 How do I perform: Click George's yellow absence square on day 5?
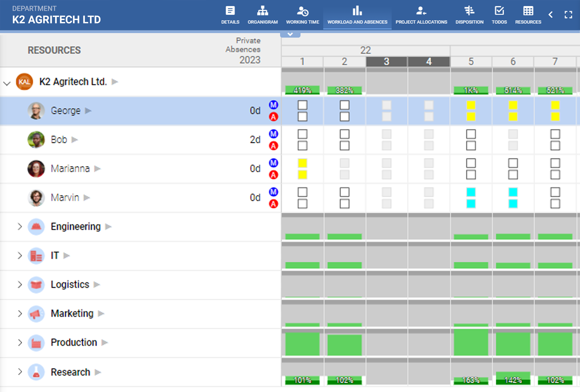point(471,105)
